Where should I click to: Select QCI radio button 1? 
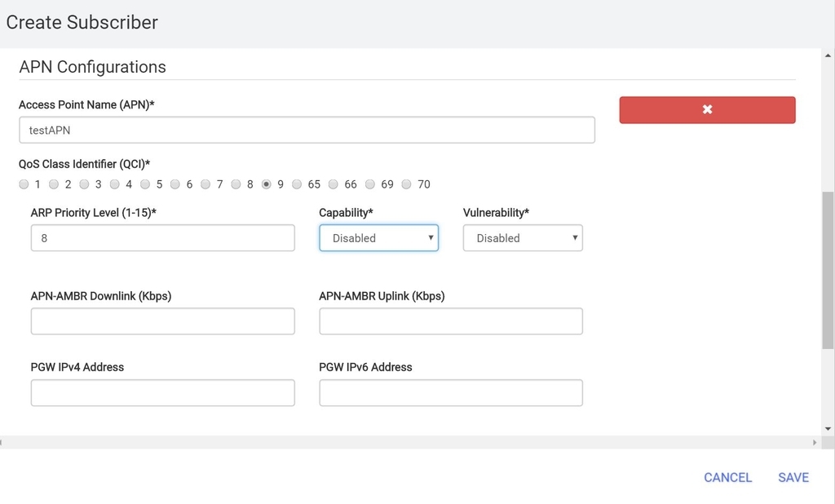pos(24,184)
